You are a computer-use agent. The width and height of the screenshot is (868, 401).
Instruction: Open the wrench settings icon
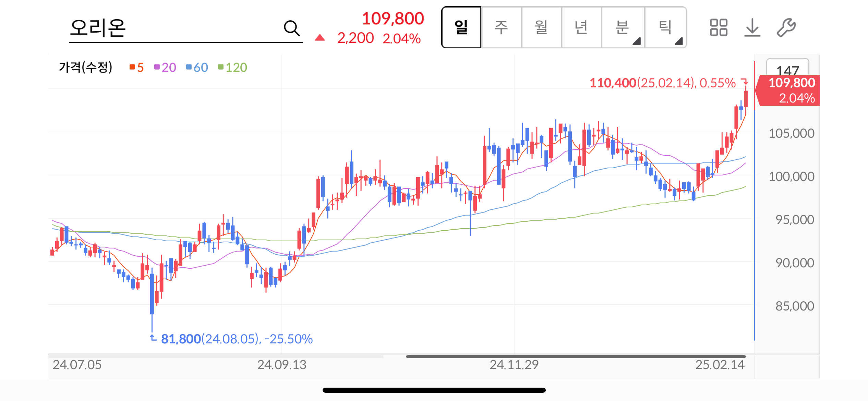click(x=786, y=27)
